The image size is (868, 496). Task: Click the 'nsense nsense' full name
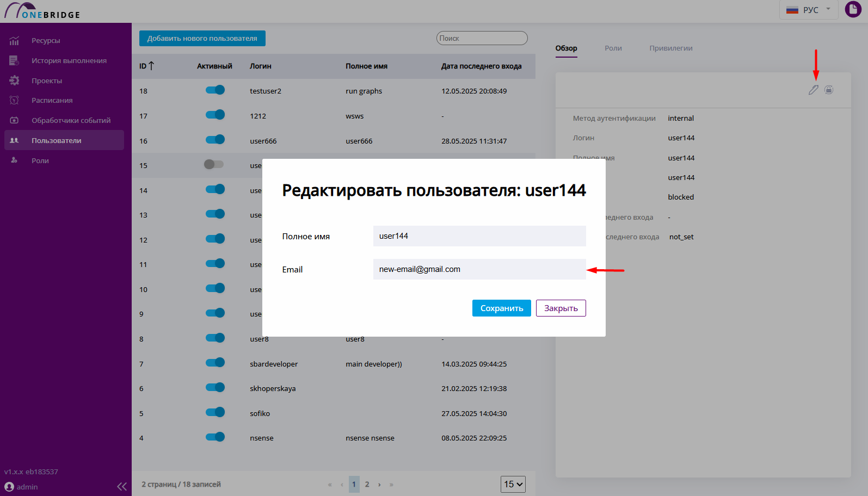point(370,438)
